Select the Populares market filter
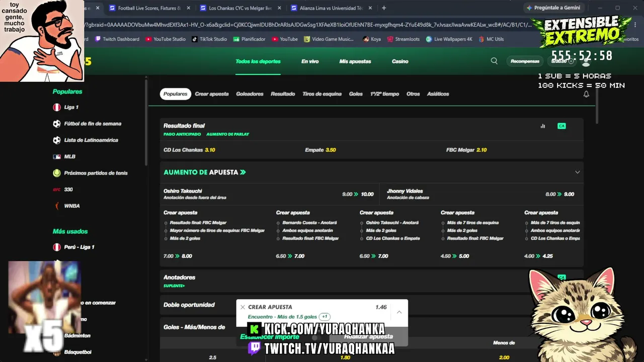 point(176,94)
